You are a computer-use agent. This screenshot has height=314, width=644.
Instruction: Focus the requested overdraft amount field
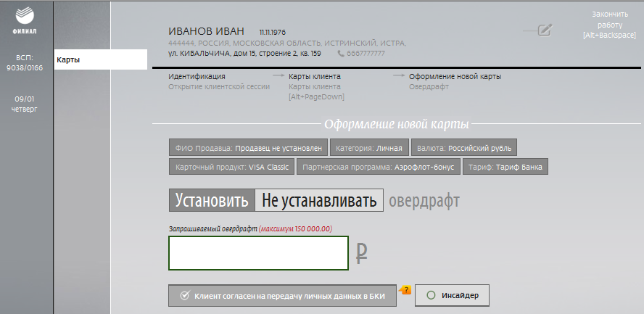tap(259, 253)
